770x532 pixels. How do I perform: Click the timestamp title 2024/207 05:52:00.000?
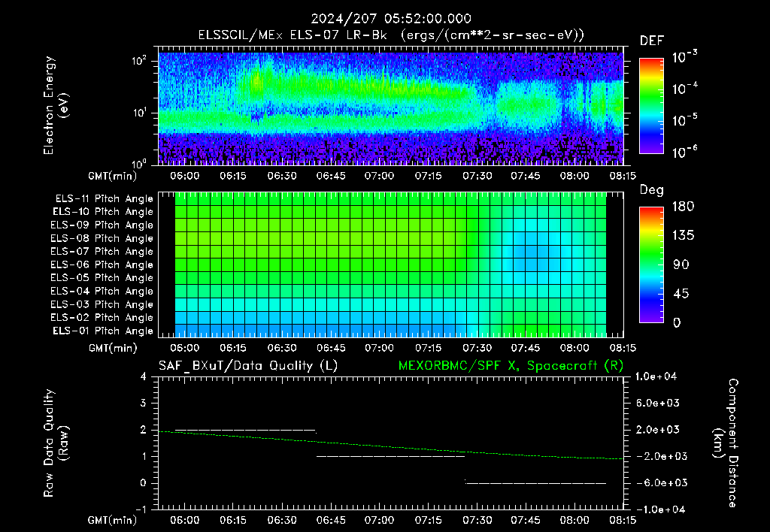click(391, 19)
